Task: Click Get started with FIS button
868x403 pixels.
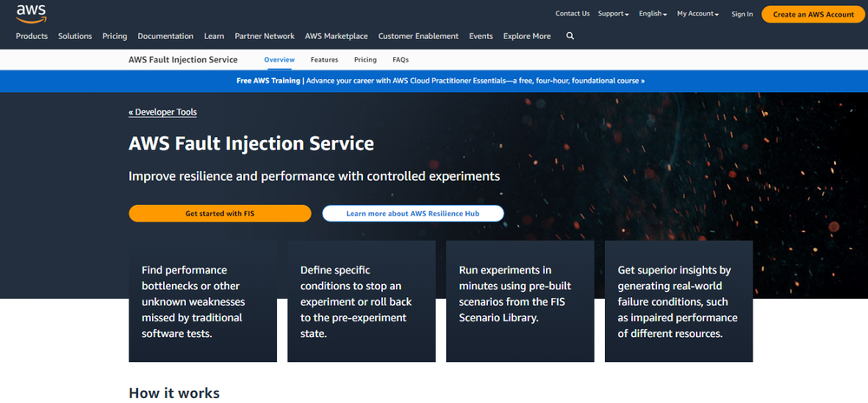Action: coord(220,213)
